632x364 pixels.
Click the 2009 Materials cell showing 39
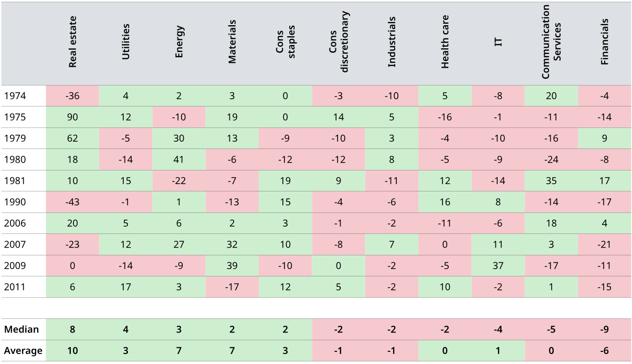pyautogui.click(x=233, y=265)
